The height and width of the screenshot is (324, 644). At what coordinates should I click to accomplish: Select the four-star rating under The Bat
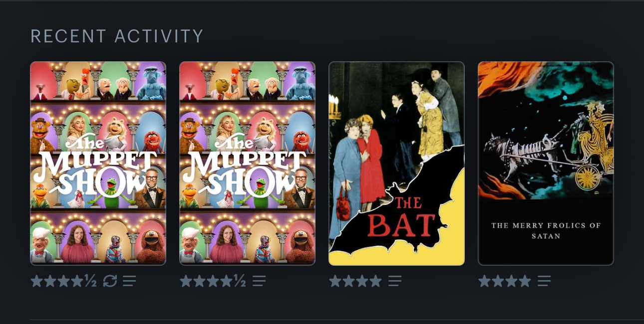pyautogui.click(x=355, y=281)
